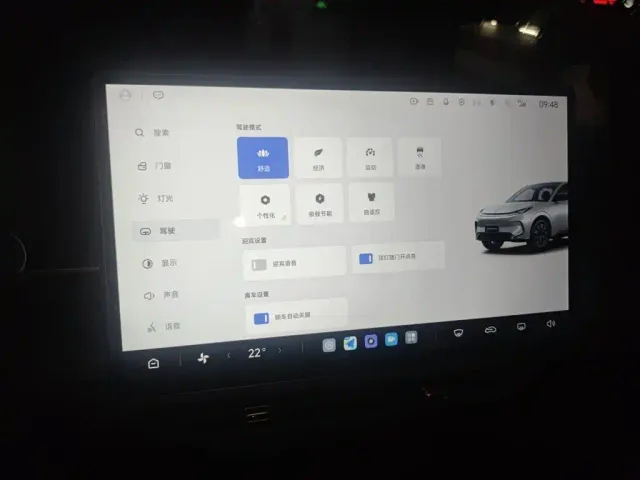Tap the dashcam camera status icon

coord(414,101)
